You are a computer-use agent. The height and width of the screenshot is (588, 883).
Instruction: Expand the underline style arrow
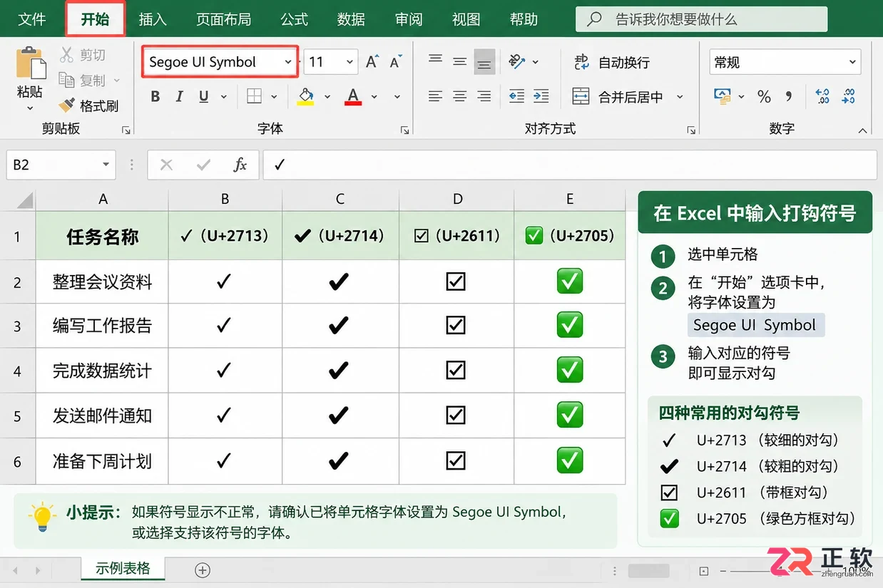[224, 97]
